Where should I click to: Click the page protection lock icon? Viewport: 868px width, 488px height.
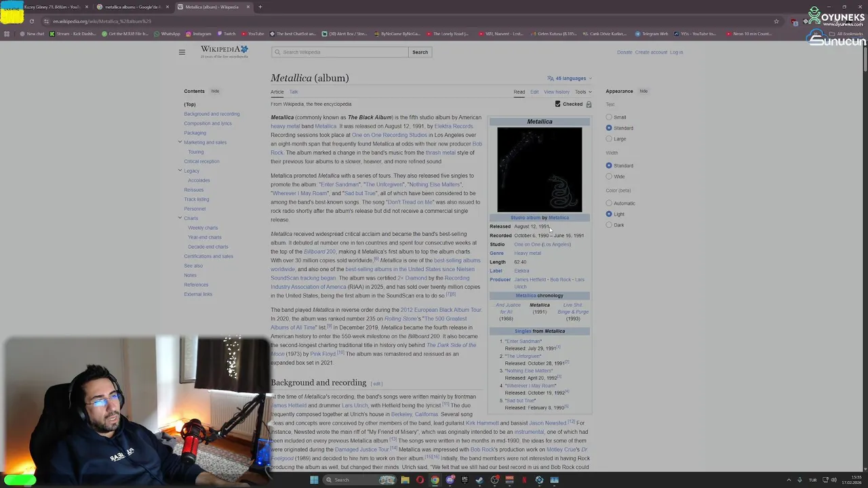(589, 104)
